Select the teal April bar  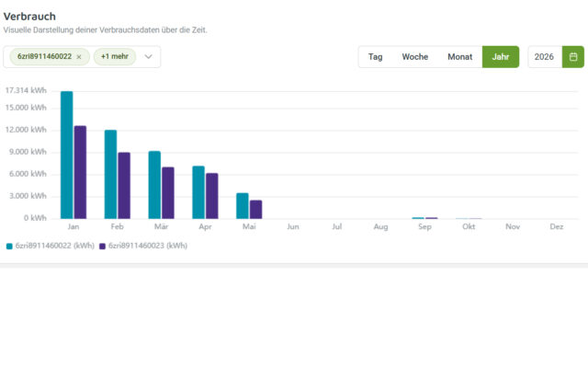click(x=198, y=192)
